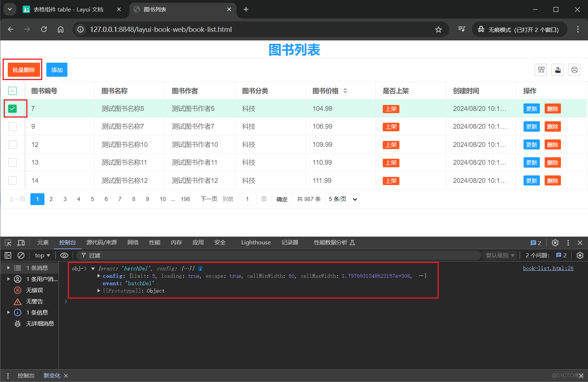This screenshot has height=382, width=588.
Task: Expand the 1 条信息 sidebar group
Action: click(9, 312)
